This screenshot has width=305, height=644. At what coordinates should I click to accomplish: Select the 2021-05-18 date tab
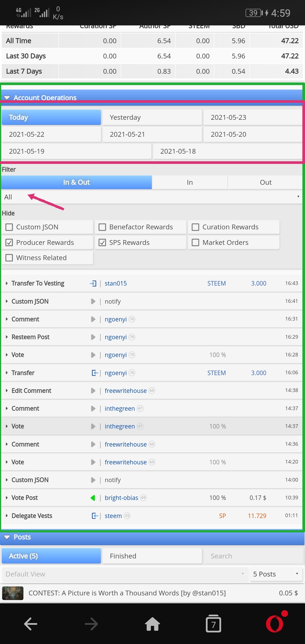(x=228, y=151)
